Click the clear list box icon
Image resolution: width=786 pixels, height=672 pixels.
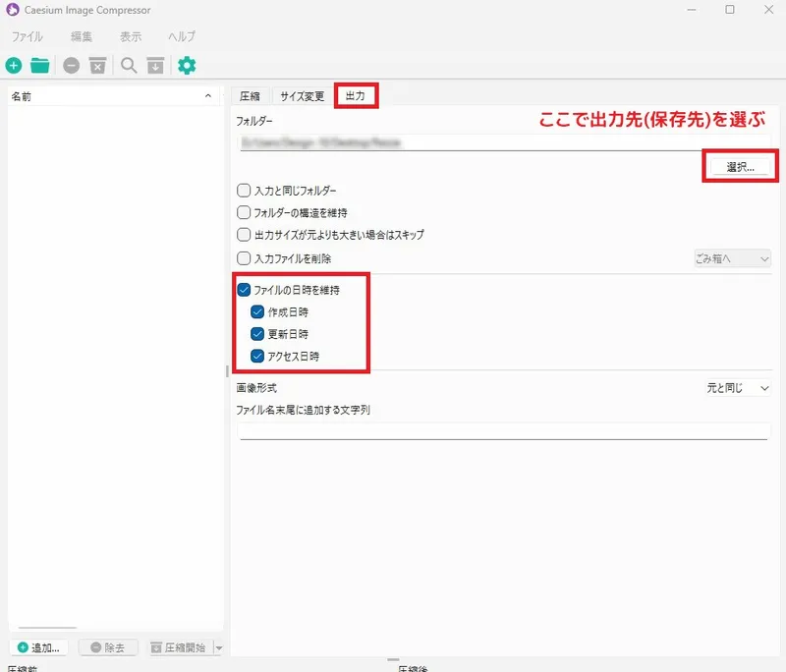[97, 66]
